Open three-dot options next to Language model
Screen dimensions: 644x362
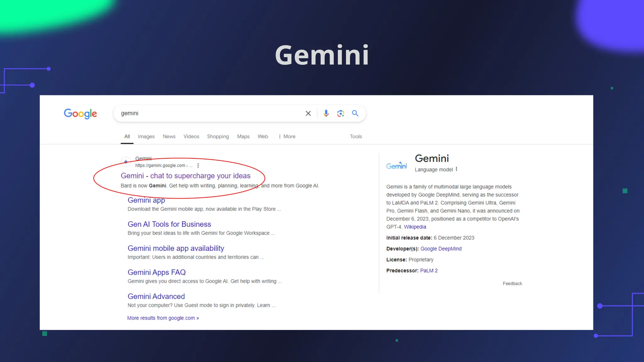[x=457, y=169]
